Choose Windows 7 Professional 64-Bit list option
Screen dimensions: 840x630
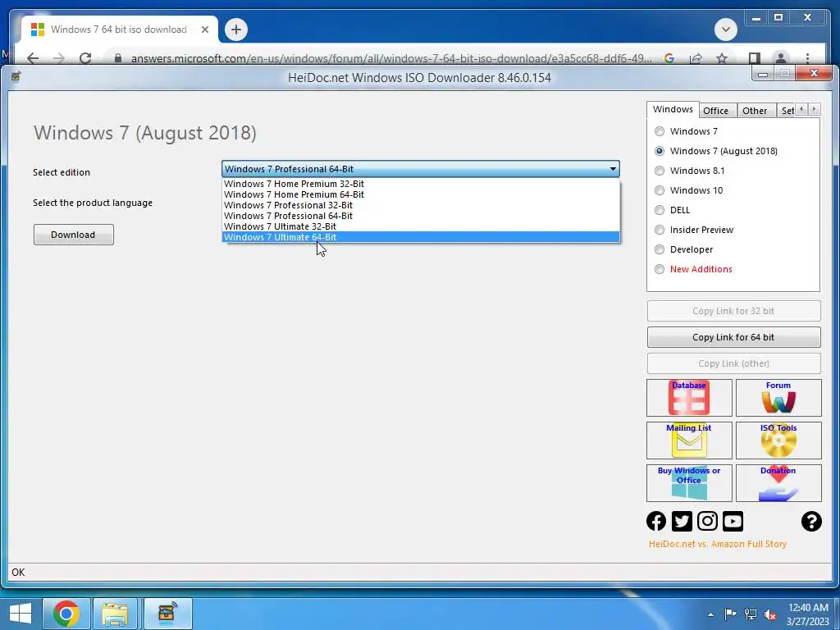click(x=421, y=216)
